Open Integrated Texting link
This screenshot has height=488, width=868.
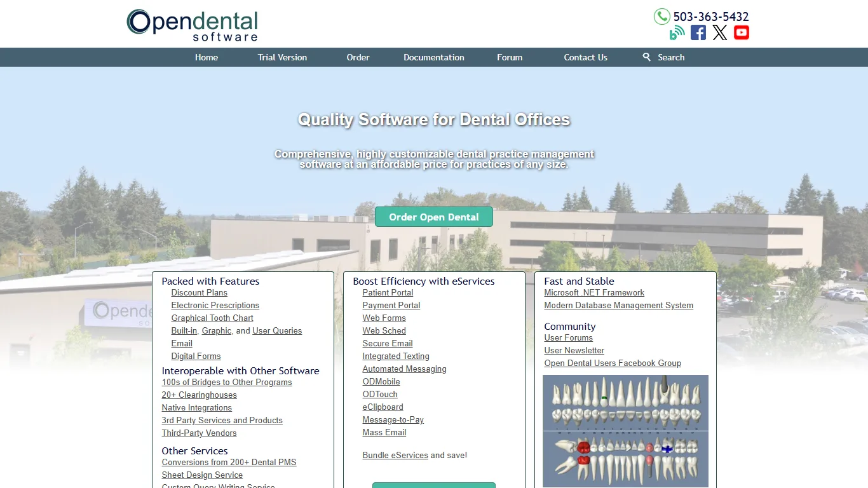[x=396, y=356]
